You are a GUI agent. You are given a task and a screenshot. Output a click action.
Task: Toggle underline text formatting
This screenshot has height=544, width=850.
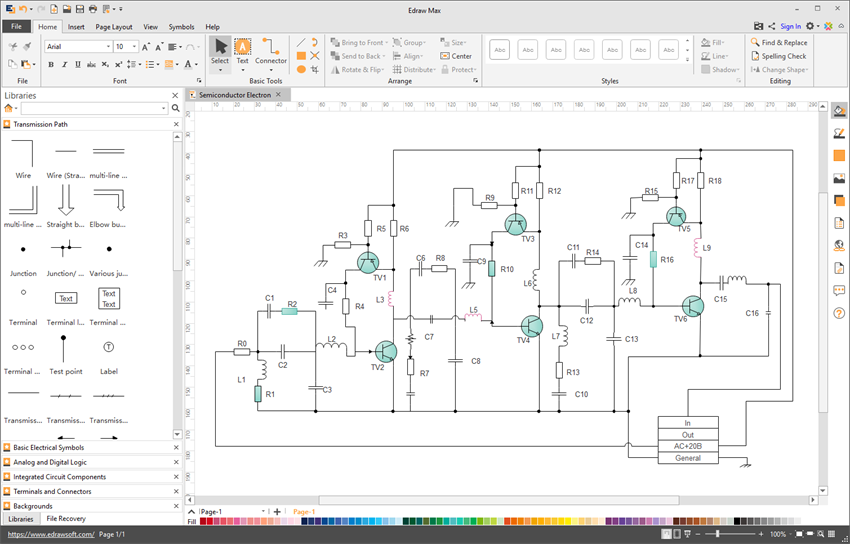78,65
